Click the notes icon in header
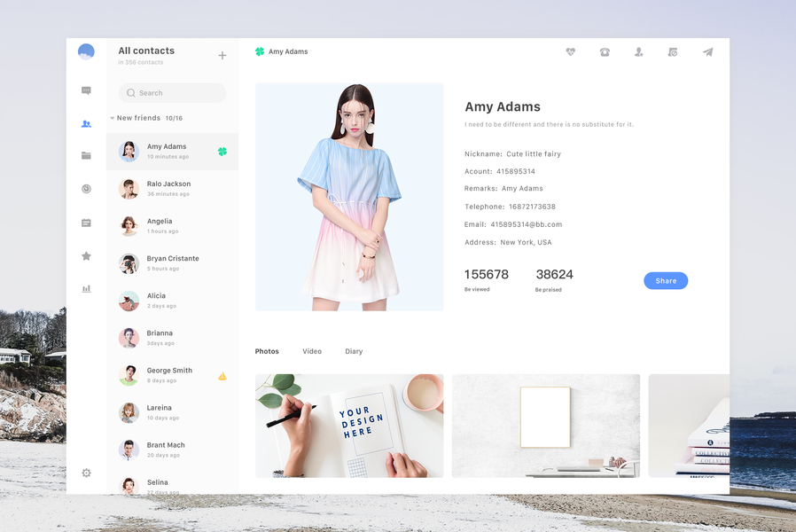Screen dimensions: 796x532 coord(673,51)
